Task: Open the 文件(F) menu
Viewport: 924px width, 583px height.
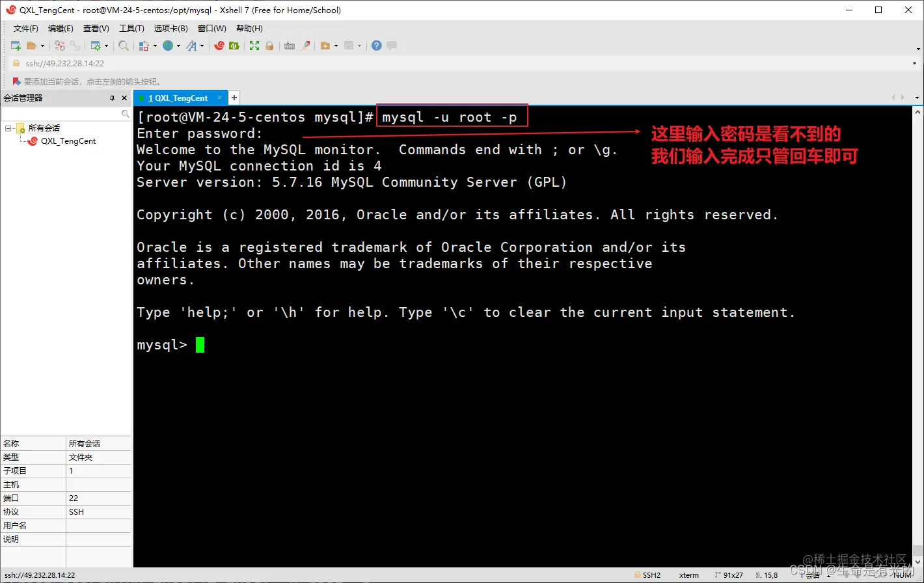Action: coord(26,29)
